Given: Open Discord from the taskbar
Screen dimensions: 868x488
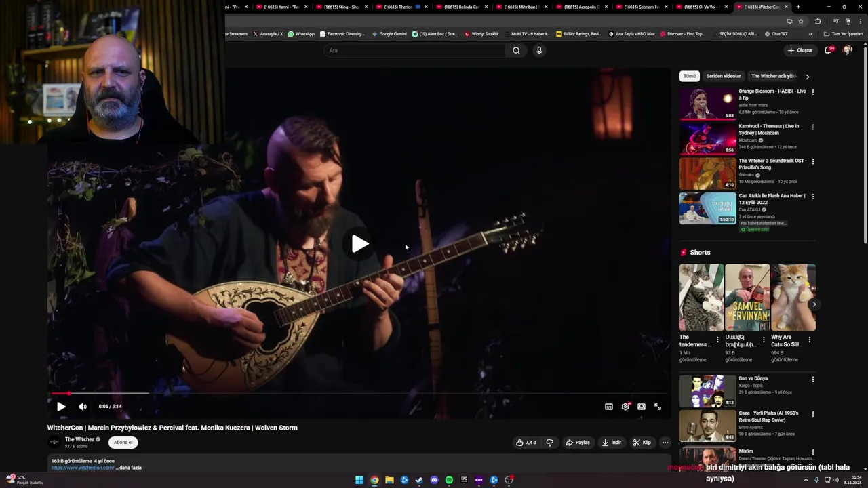Looking at the screenshot, I should (x=434, y=480).
